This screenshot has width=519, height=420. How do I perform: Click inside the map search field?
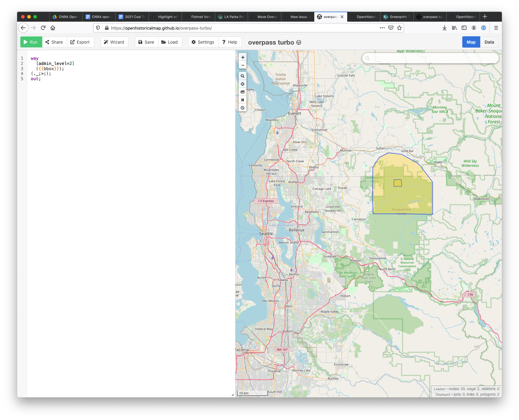[430, 58]
